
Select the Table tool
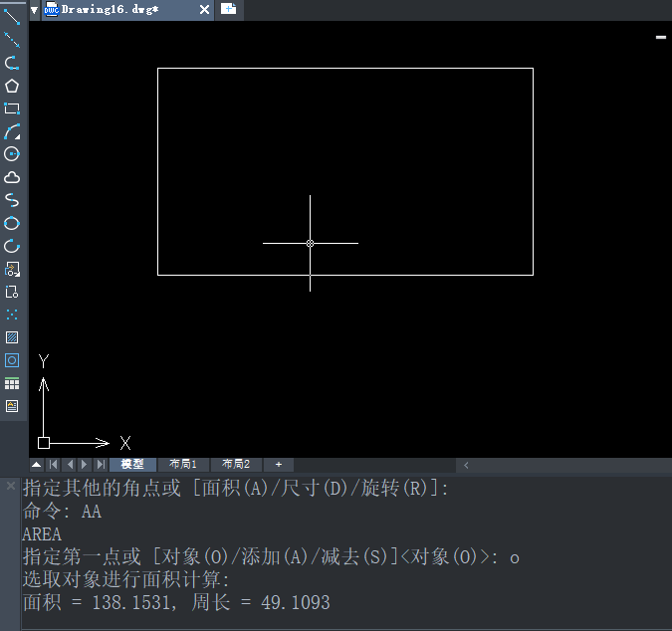coord(12,383)
